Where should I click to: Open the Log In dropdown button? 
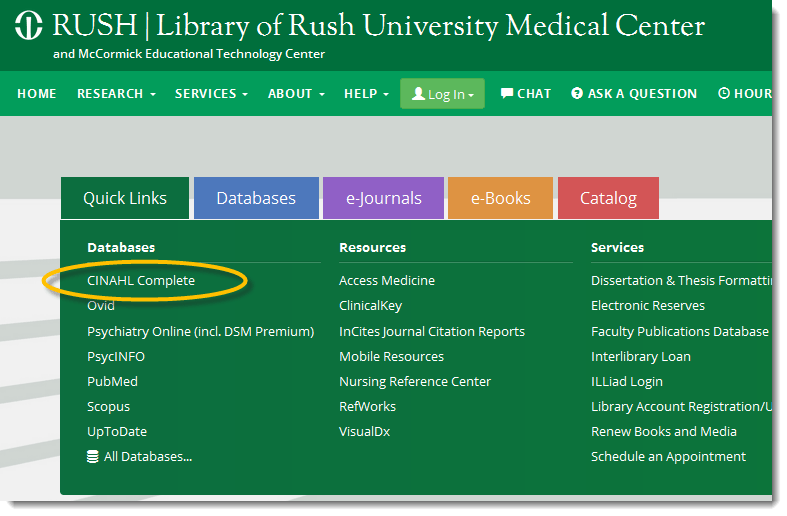tap(442, 93)
